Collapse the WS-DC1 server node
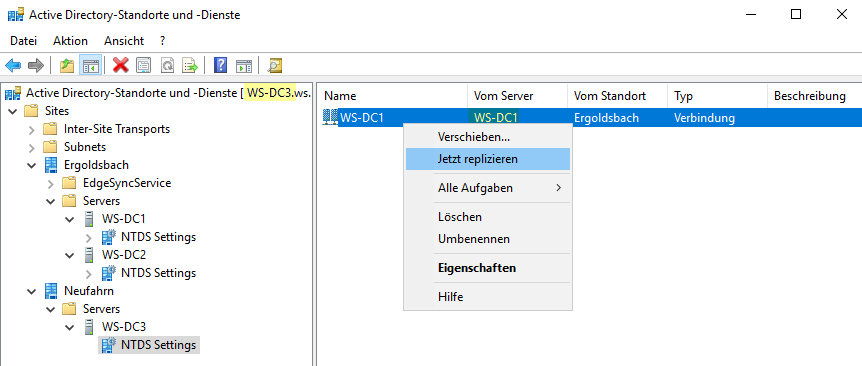This screenshot has width=862, height=366. point(70,219)
